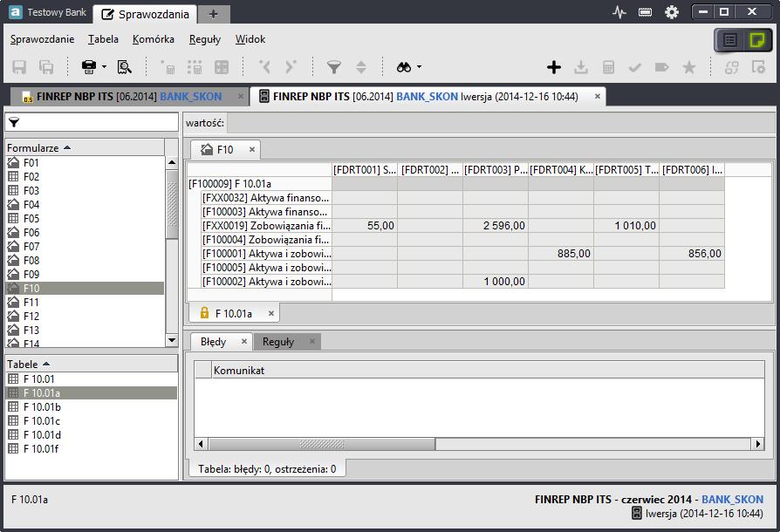
Task: Click the previous arrow toolbar icon
Action: pos(265,67)
